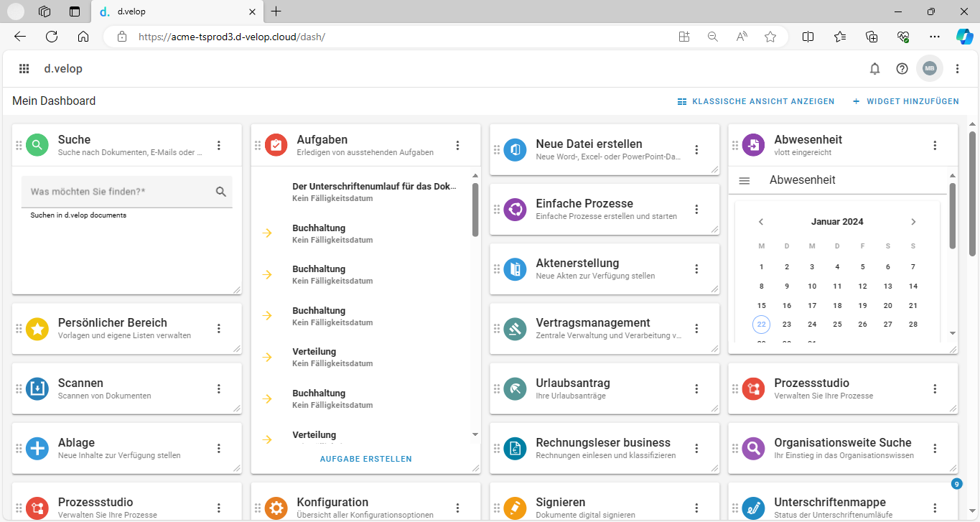
Task: Open options menu of Aktenerstellung widget
Action: [x=696, y=269]
